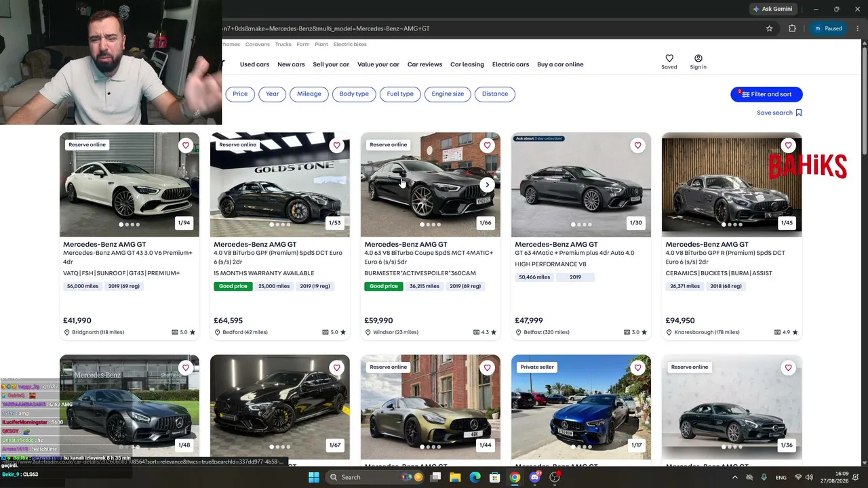The image size is (868, 488).
Task: Open Microsoft Edge from the taskbar
Action: (475, 477)
